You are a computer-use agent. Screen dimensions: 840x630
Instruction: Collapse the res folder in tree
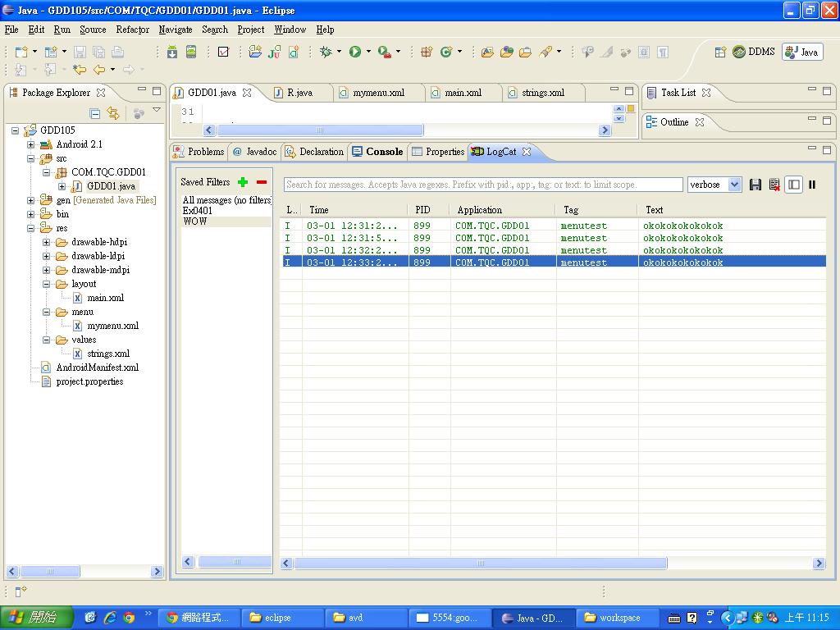31,228
